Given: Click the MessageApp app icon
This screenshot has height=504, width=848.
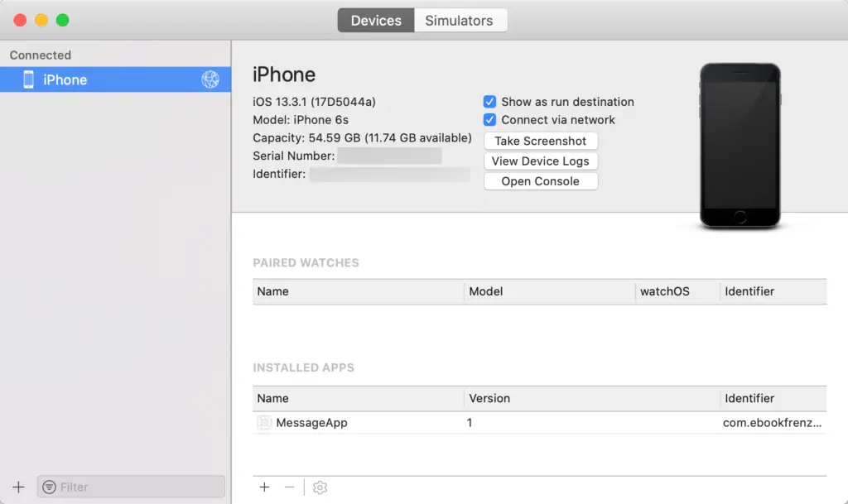Looking at the screenshot, I should (x=264, y=422).
